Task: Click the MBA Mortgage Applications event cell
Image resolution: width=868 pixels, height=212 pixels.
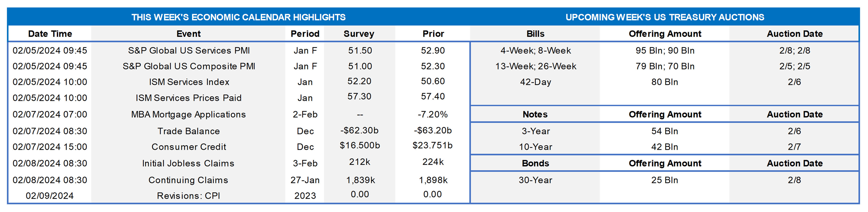Action: (188, 114)
